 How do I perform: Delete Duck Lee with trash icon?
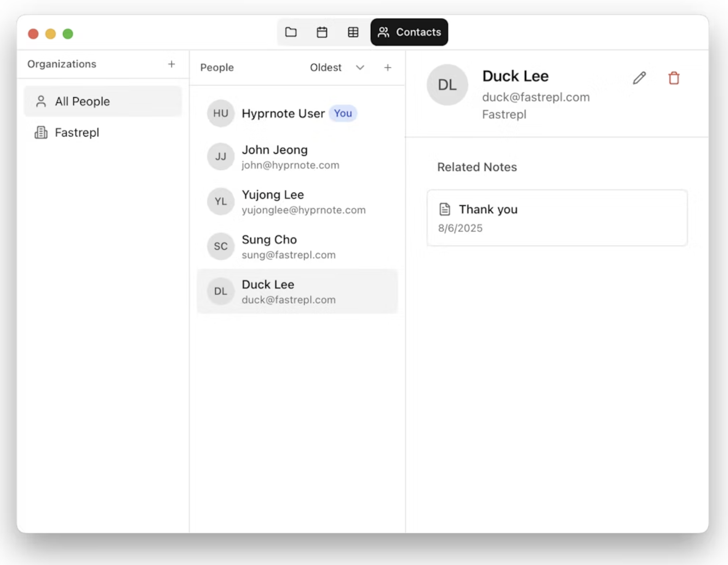[674, 78]
